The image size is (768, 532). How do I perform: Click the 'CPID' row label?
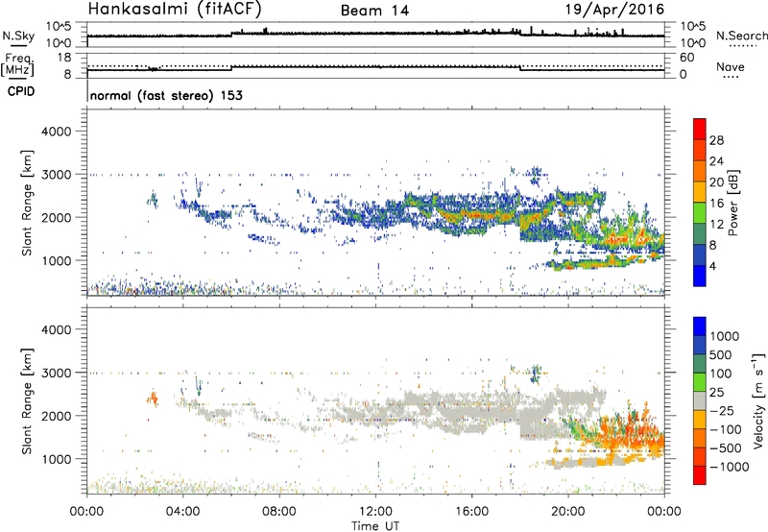[x=21, y=91]
